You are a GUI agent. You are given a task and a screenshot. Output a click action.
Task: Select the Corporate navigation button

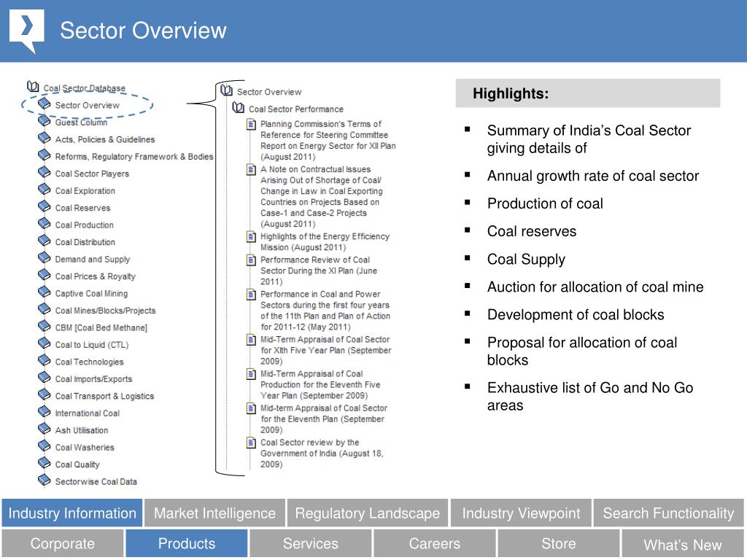(63, 543)
